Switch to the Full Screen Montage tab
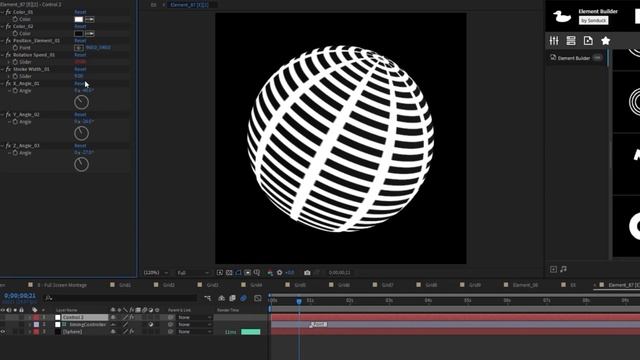 [62, 285]
